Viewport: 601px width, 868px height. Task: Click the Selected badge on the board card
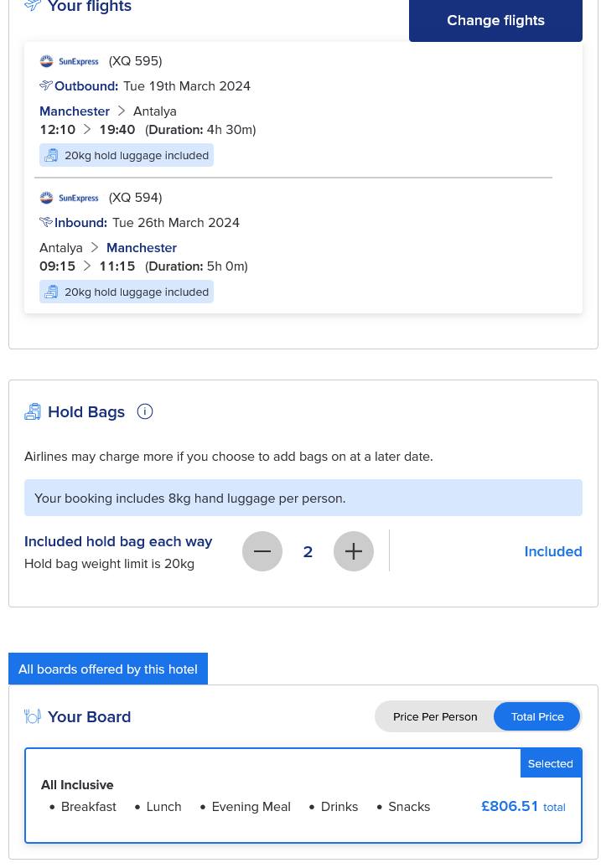point(551,763)
